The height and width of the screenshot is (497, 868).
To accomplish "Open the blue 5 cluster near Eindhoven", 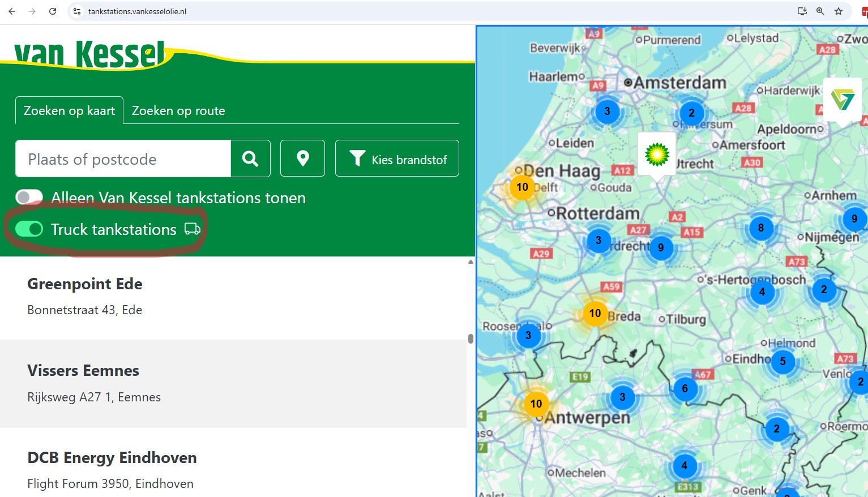I will (783, 361).
